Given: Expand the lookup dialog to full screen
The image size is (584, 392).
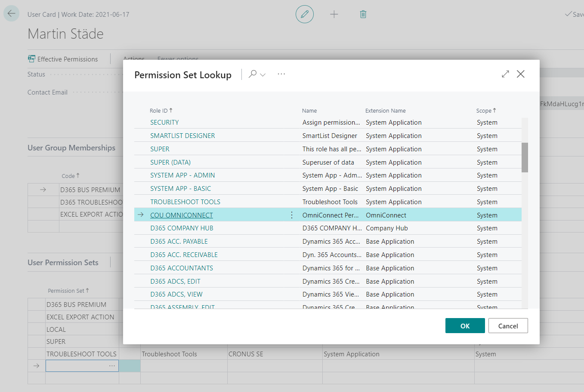Looking at the screenshot, I should 505,73.
